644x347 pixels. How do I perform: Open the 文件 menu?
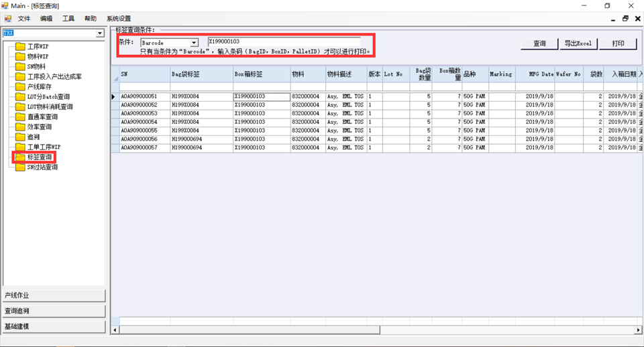pyautogui.click(x=24, y=19)
